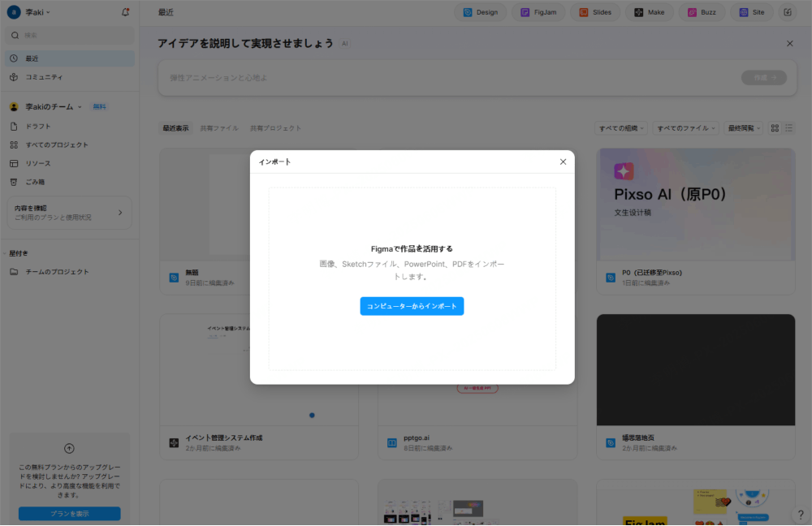Create a new FigJam file
This screenshot has width=812, height=526.
[x=538, y=12]
